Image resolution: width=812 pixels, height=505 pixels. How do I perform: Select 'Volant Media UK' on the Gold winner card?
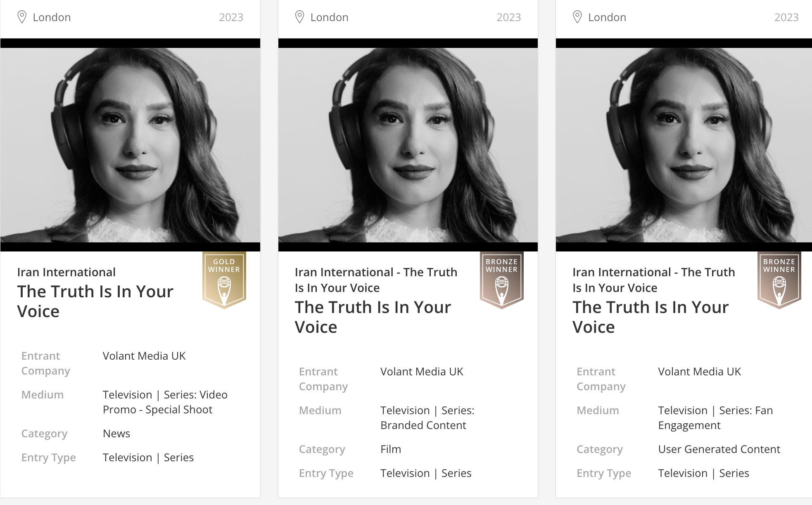tap(144, 356)
